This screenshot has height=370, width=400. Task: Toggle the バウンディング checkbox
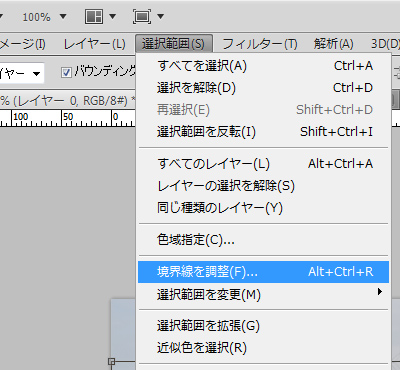(x=66, y=72)
